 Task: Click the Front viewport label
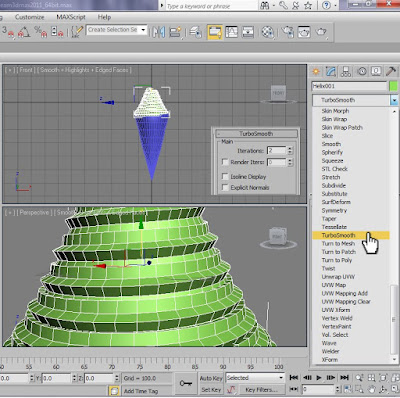click(26, 70)
